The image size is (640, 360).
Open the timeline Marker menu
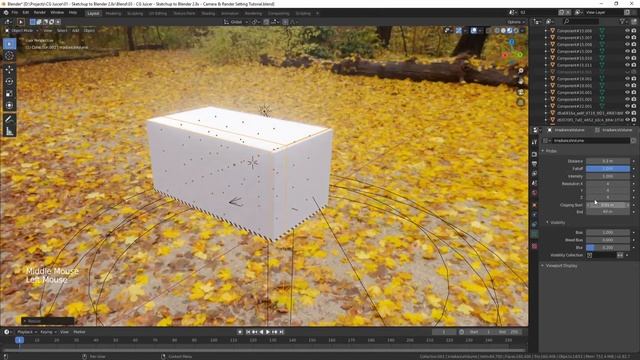point(79,332)
